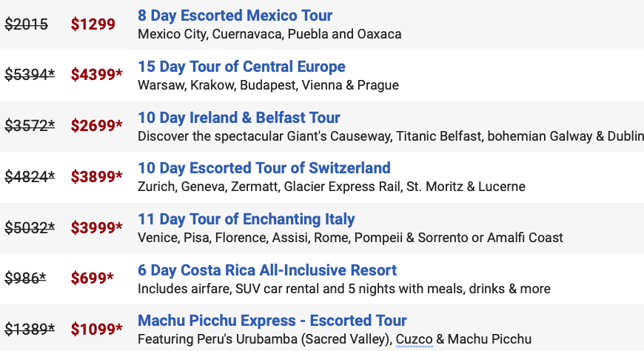Click the Venice, Pisa, Florence description line
The width and height of the screenshot is (644, 351).
(350, 238)
